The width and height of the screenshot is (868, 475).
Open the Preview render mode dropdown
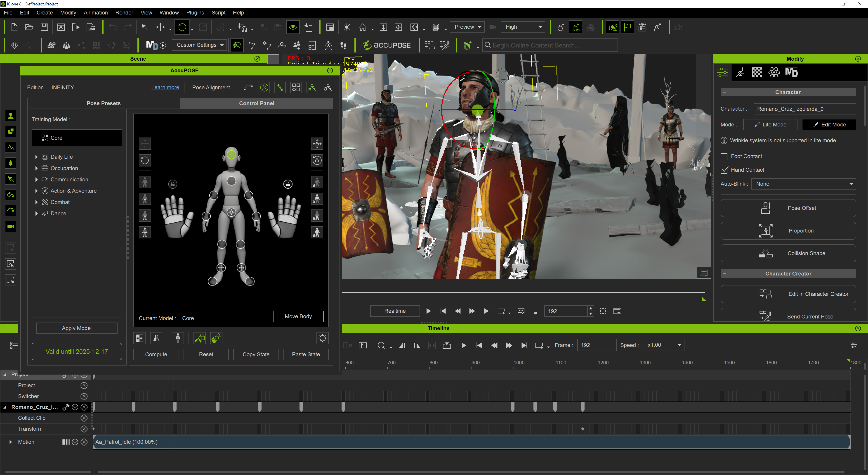(467, 27)
